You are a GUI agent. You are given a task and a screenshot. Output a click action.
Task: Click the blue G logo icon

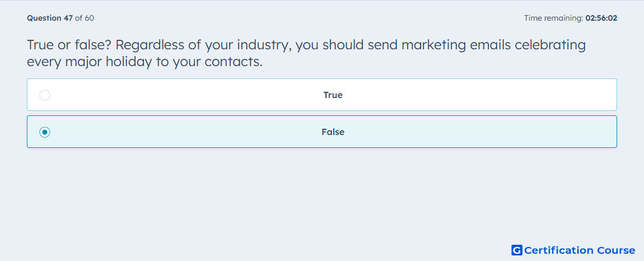tap(516, 250)
